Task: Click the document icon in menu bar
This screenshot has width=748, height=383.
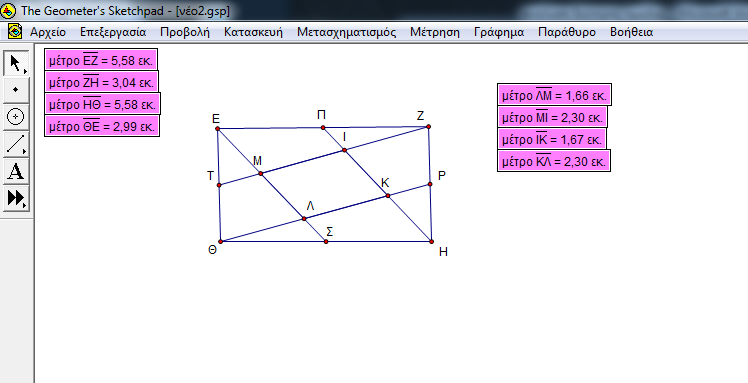Action: [x=15, y=32]
